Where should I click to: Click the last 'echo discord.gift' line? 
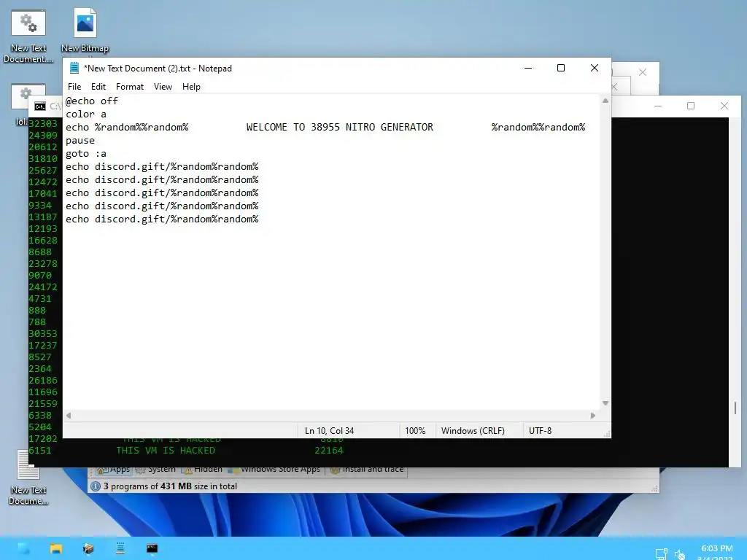coord(162,219)
